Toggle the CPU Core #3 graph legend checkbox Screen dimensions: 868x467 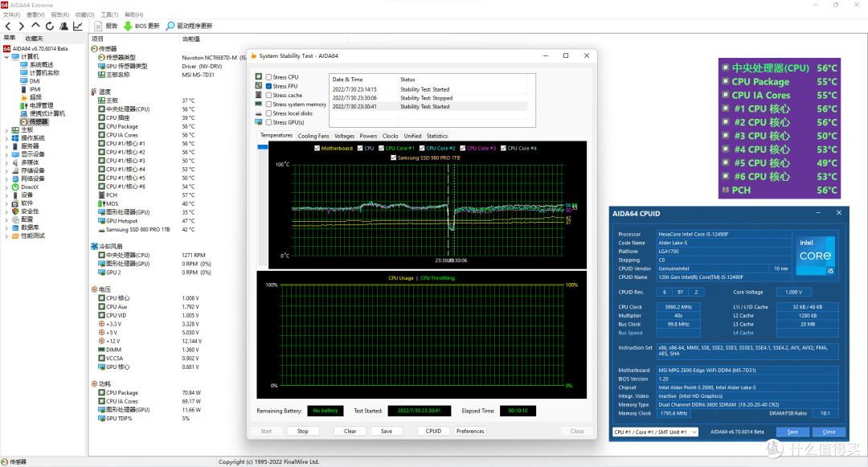coord(464,148)
